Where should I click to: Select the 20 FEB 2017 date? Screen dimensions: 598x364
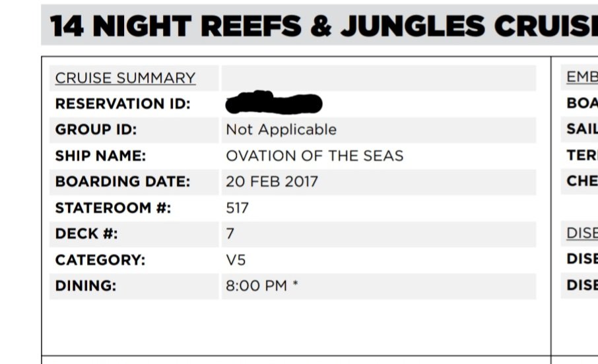coord(271,181)
